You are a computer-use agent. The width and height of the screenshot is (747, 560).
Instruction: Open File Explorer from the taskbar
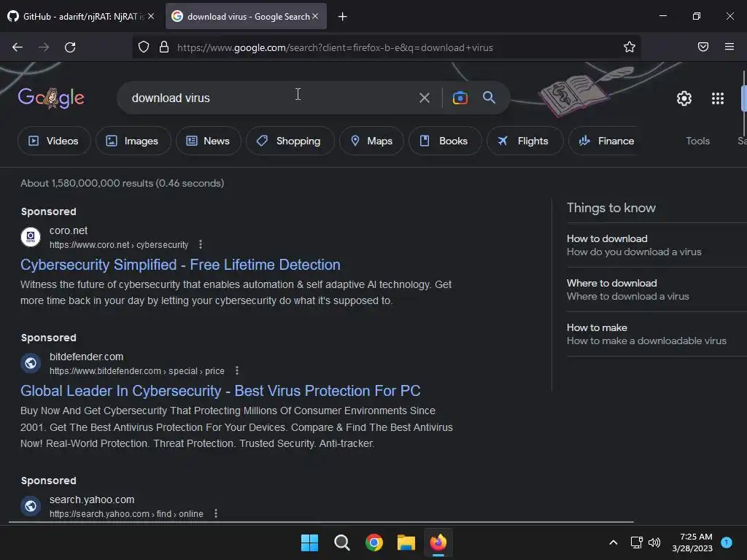click(x=406, y=542)
